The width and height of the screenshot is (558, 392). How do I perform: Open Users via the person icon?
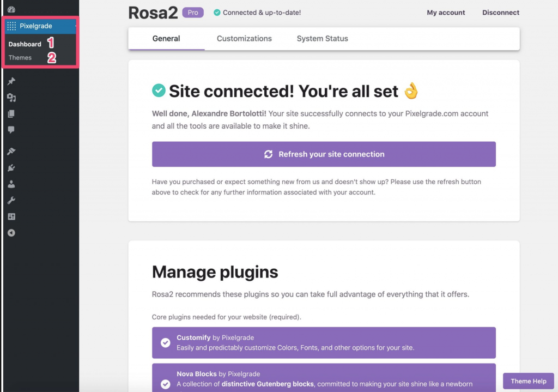point(12,184)
